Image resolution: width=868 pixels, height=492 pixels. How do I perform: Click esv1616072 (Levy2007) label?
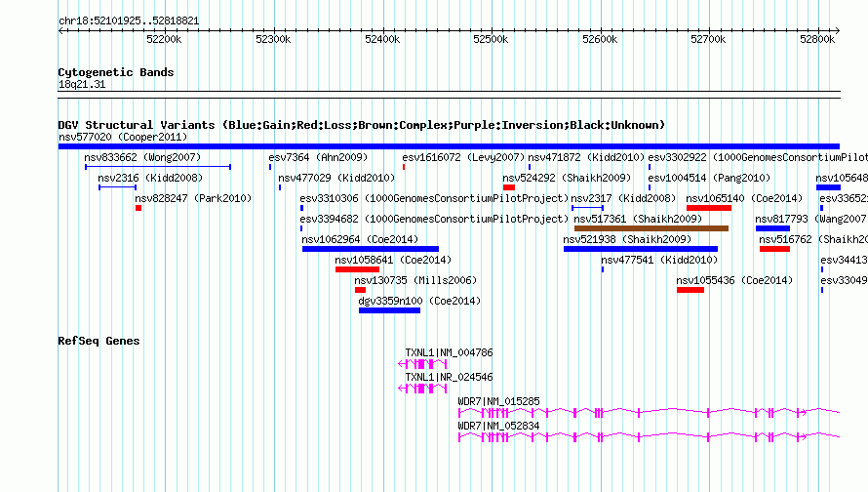click(x=463, y=157)
